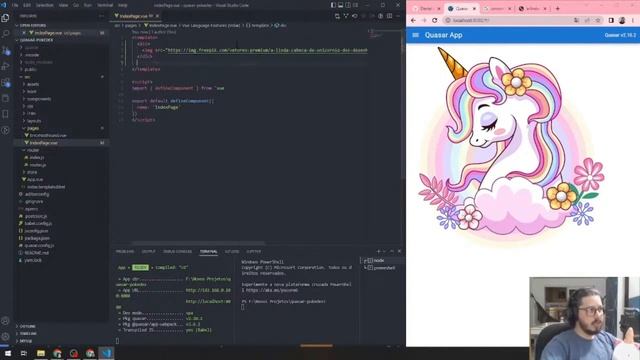Open the Manage gear icon in activity bar
Viewport: 640px width, 360px height.
tap(5, 337)
